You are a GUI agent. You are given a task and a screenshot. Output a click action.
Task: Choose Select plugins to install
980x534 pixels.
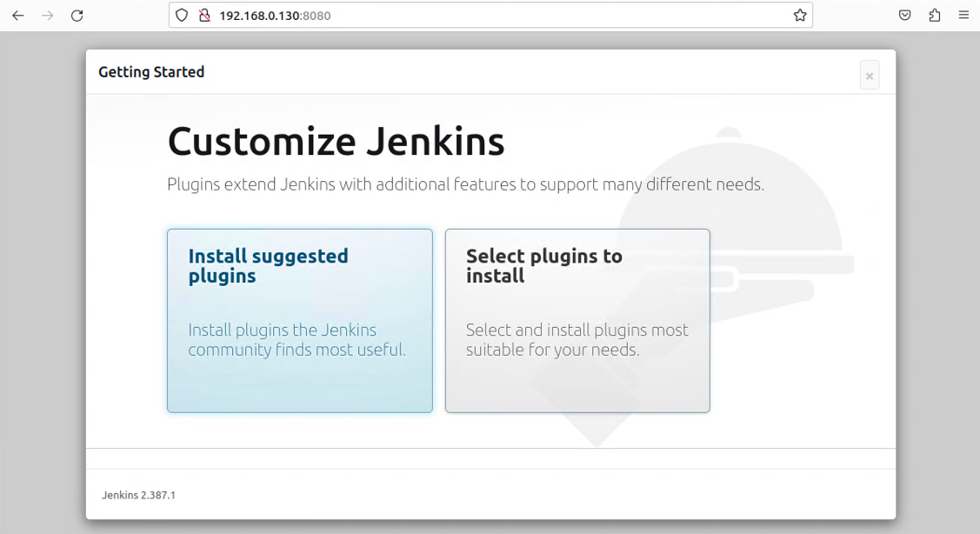pyautogui.click(x=577, y=320)
